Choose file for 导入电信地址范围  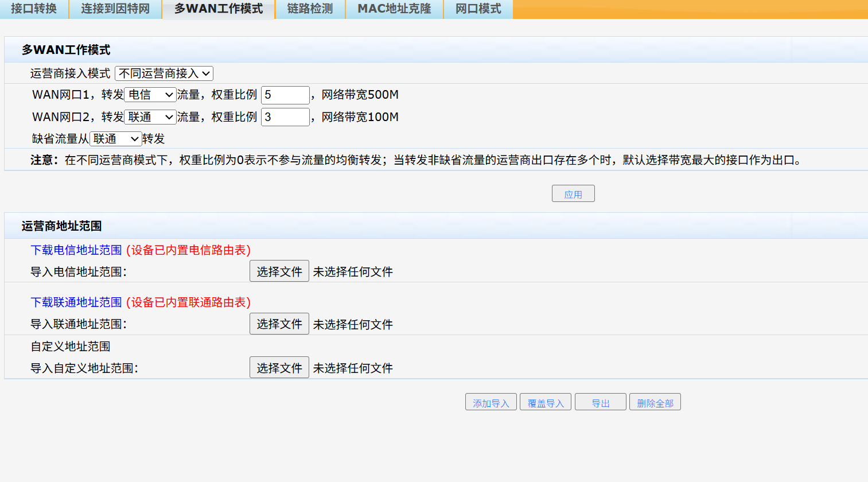pyautogui.click(x=279, y=271)
